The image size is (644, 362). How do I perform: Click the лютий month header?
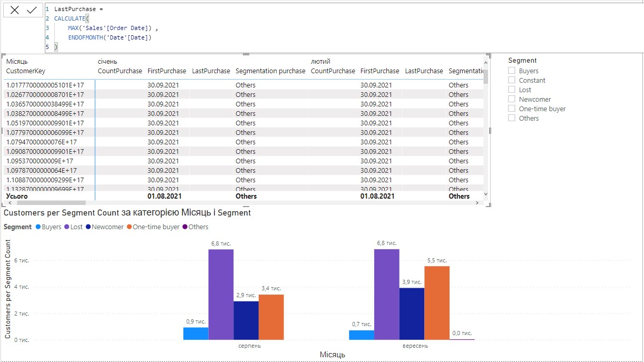pyautogui.click(x=321, y=62)
